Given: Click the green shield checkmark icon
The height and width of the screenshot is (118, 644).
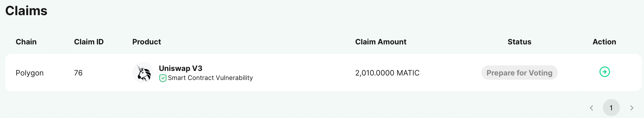Looking at the screenshot, I should (163, 78).
